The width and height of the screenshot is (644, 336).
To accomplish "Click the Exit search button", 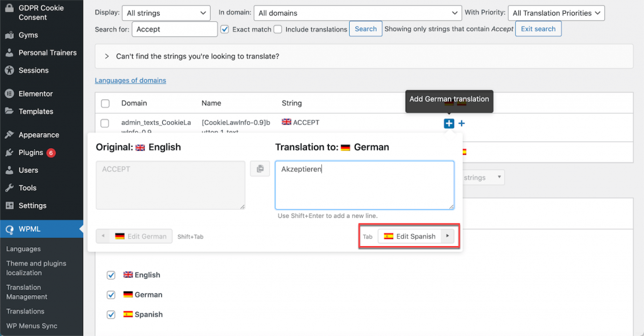I will (x=538, y=29).
